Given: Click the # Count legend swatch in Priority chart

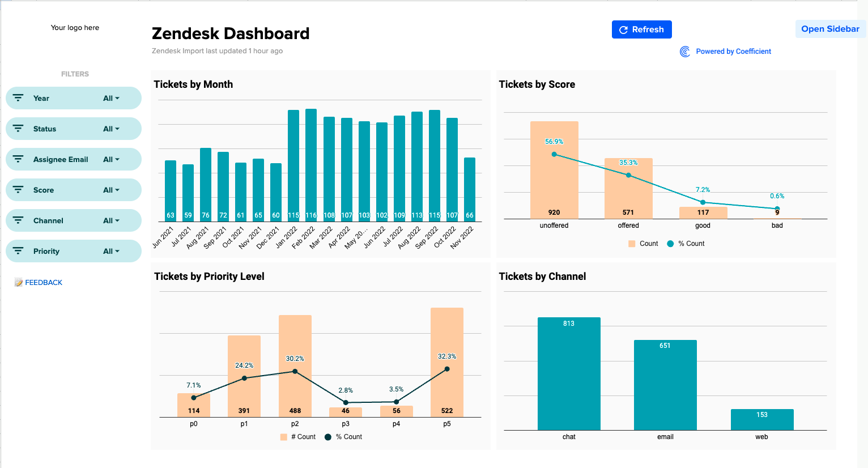Looking at the screenshot, I should [x=283, y=437].
